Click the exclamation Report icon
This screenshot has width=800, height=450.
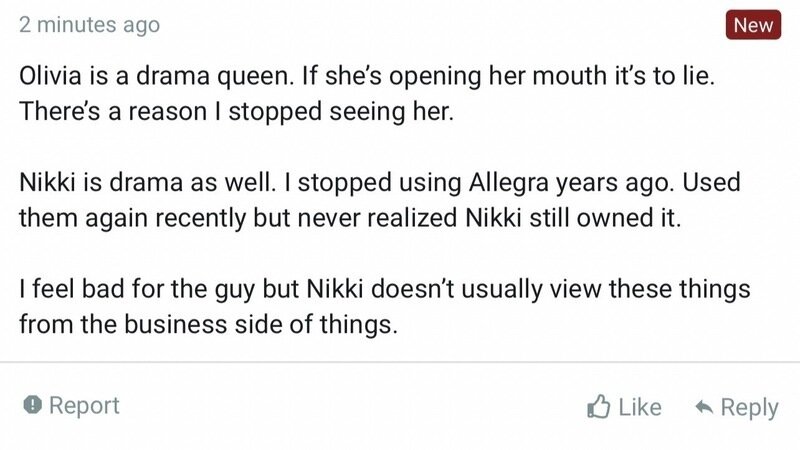click(33, 406)
